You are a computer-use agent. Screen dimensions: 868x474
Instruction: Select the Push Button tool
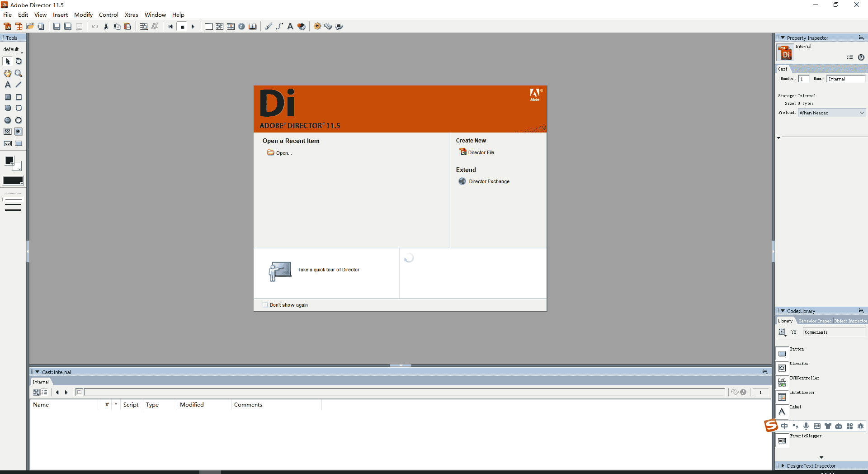(19, 143)
